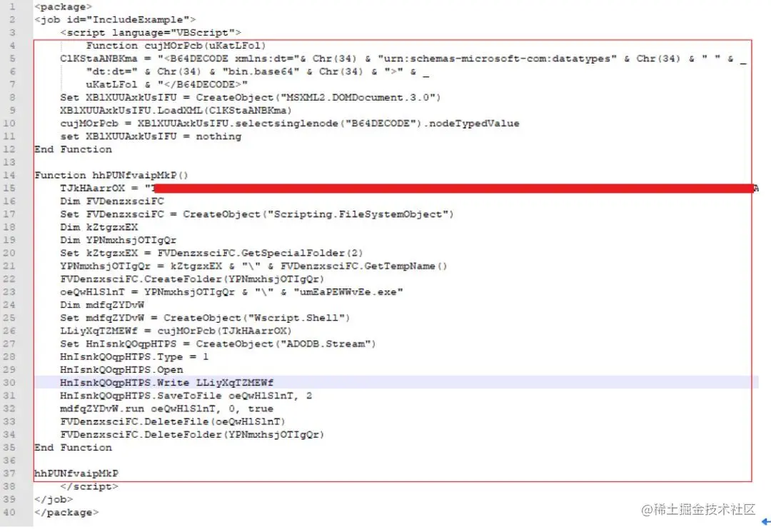This screenshot has width=771, height=532.
Task: Click 'FVDenzxsciFC.CreateFolder(YPNmxhsjOTIgQr)' line
Action: tap(192, 279)
